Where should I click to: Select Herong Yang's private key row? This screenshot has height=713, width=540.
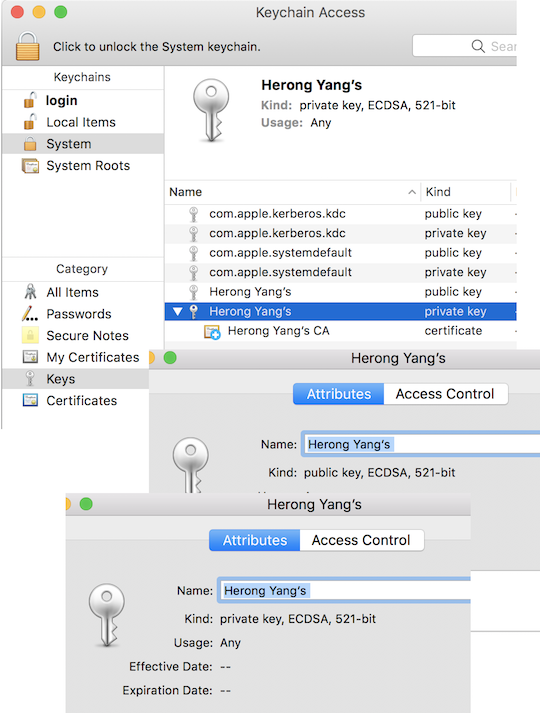click(x=340, y=311)
